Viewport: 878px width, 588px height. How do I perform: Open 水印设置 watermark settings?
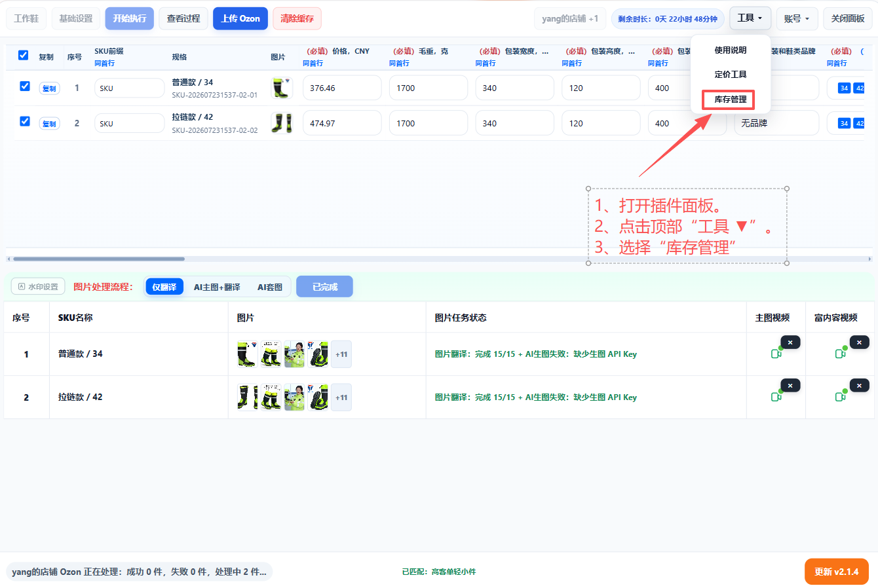38,287
